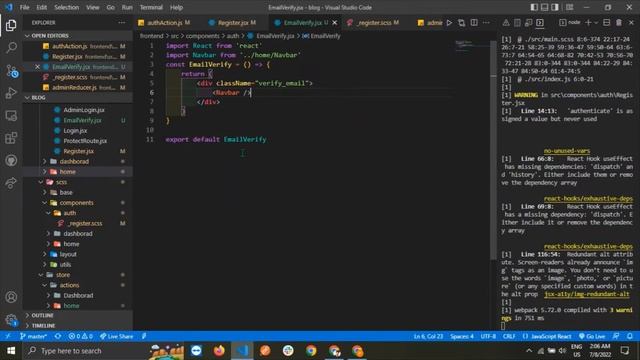Expand the dashborad folder

78,162
